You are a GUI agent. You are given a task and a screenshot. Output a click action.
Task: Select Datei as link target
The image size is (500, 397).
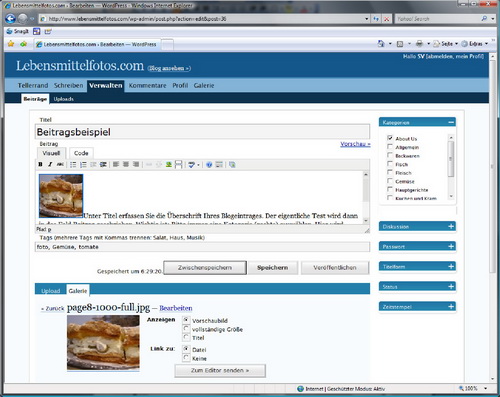(x=186, y=349)
